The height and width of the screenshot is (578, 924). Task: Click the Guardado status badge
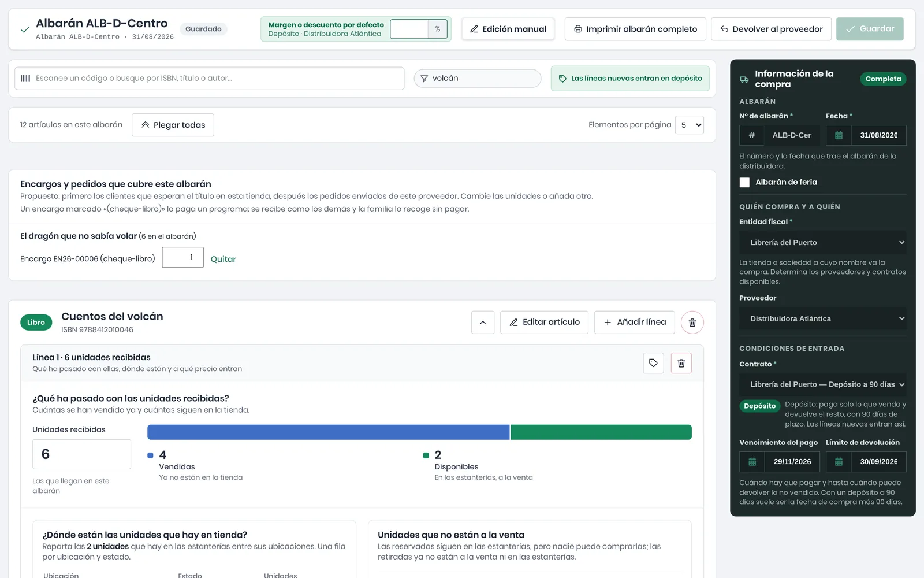point(203,29)
